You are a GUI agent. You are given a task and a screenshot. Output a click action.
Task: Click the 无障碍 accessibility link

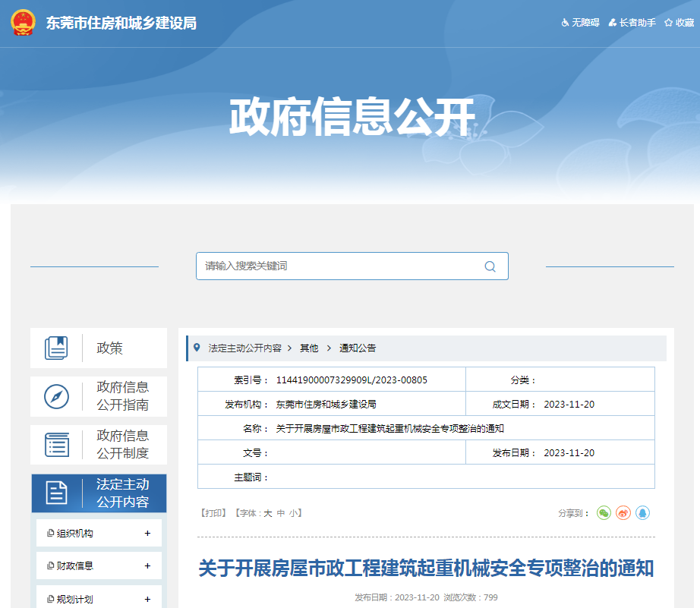click(x=580, y=22)
